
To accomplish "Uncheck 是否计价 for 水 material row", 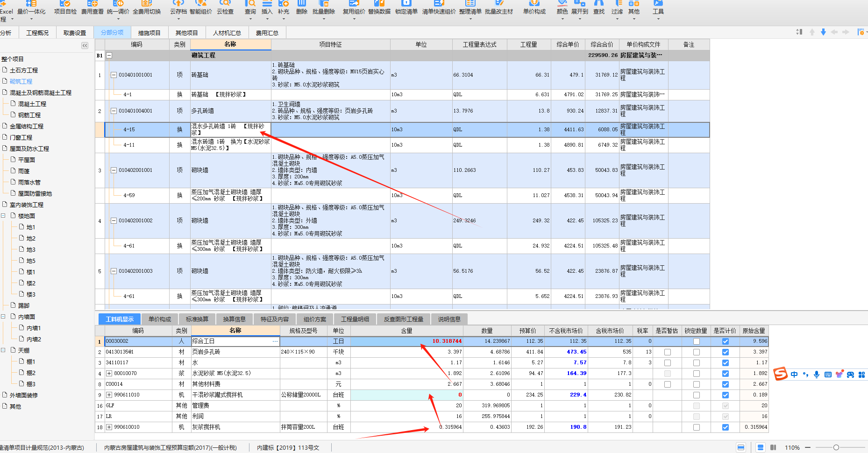I will 726,363.
